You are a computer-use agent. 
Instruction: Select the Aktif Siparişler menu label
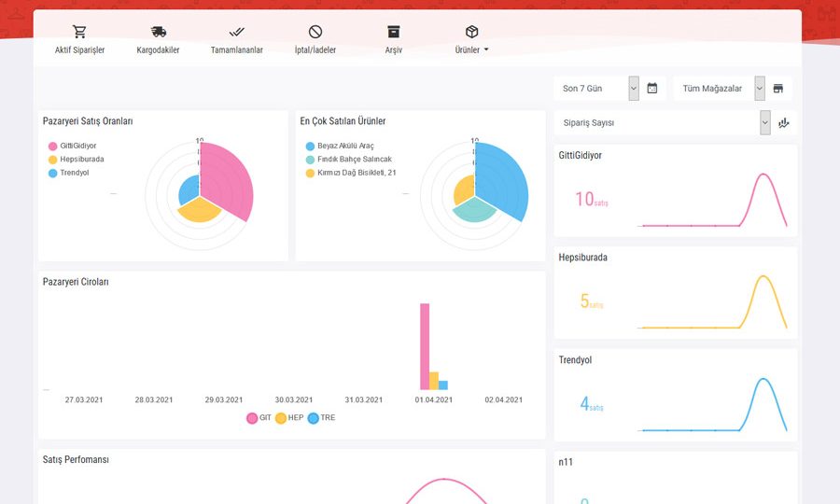79,49
